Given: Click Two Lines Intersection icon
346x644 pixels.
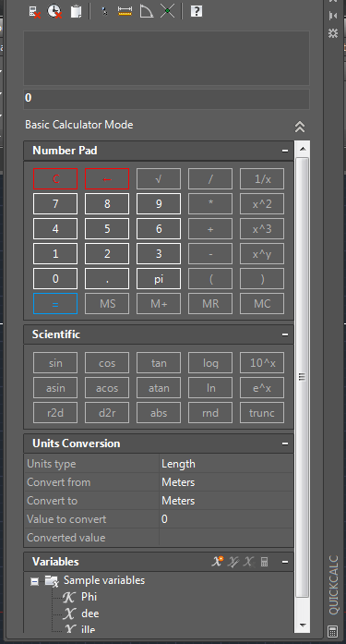Looking at the screenshot, I should click(x=167, y=11).
